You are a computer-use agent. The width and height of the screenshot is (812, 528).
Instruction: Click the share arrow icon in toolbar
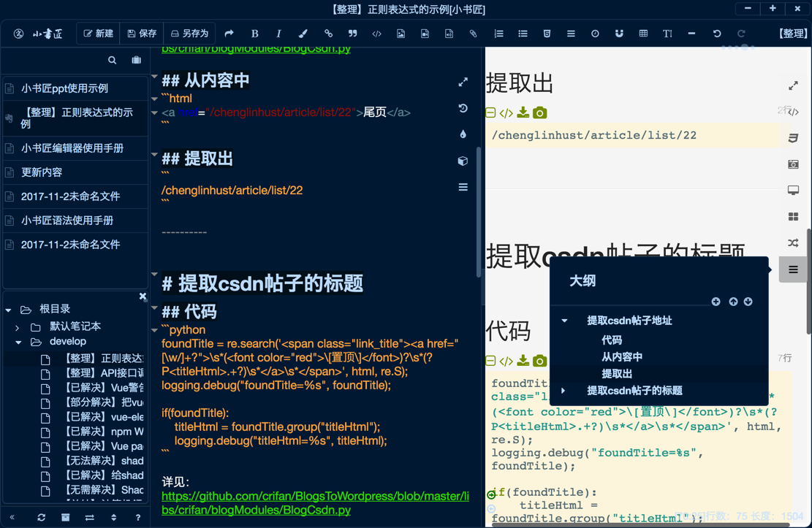point(229,33)
